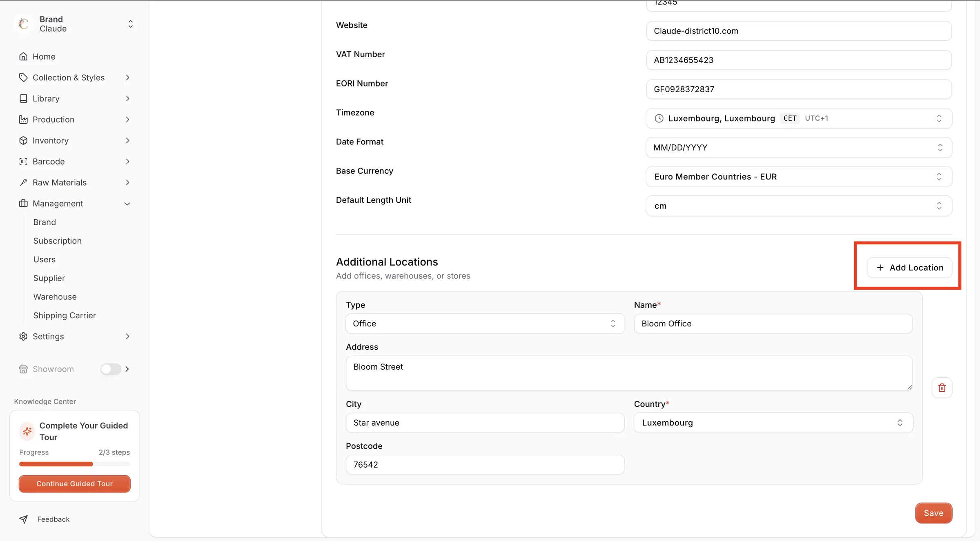Click the Barcode scanner icon
This screenshot has width=980, height=541.
coord(23,162)
